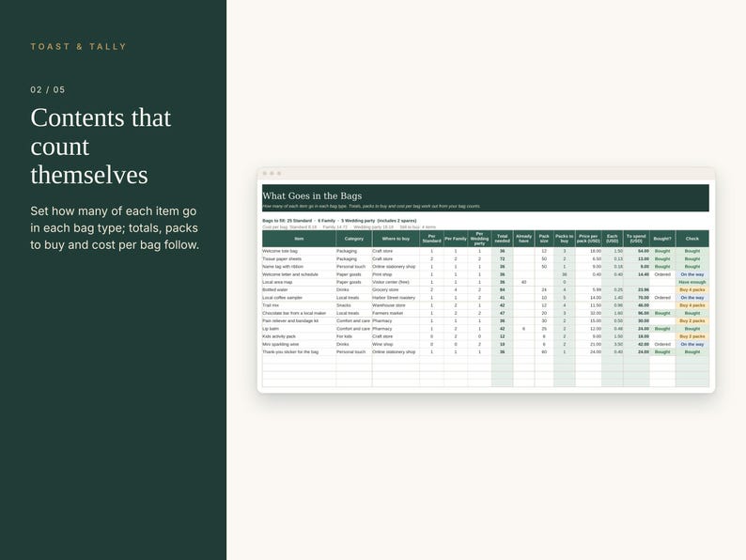Click the Toast & Tally brand text

point(79,47)
